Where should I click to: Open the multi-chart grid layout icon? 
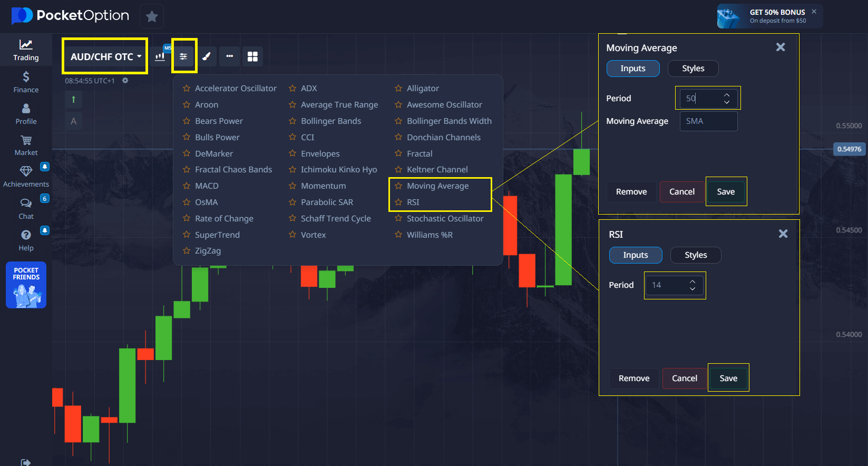point(253,56)
